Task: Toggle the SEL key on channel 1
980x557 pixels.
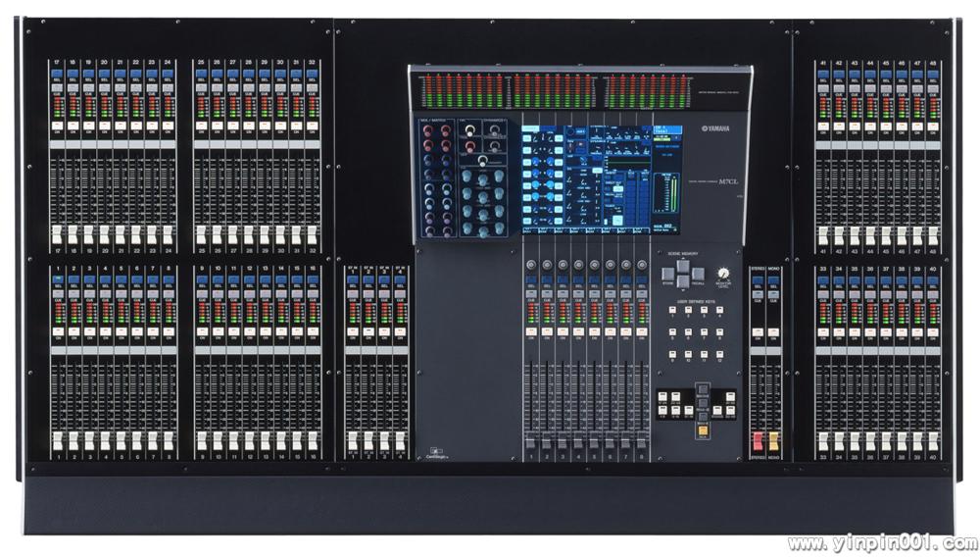Action: pyautogui.click(x=58, y=280)
